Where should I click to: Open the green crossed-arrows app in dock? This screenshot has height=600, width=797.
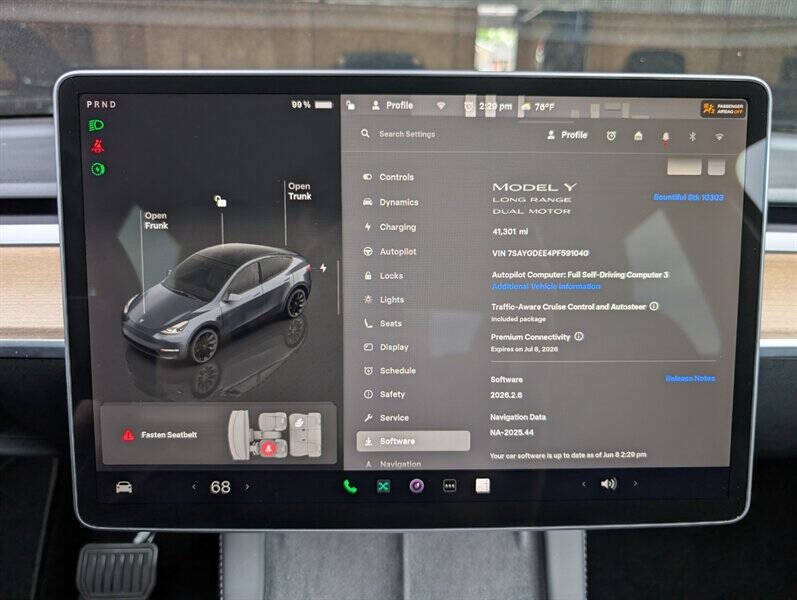click(383, 487)
